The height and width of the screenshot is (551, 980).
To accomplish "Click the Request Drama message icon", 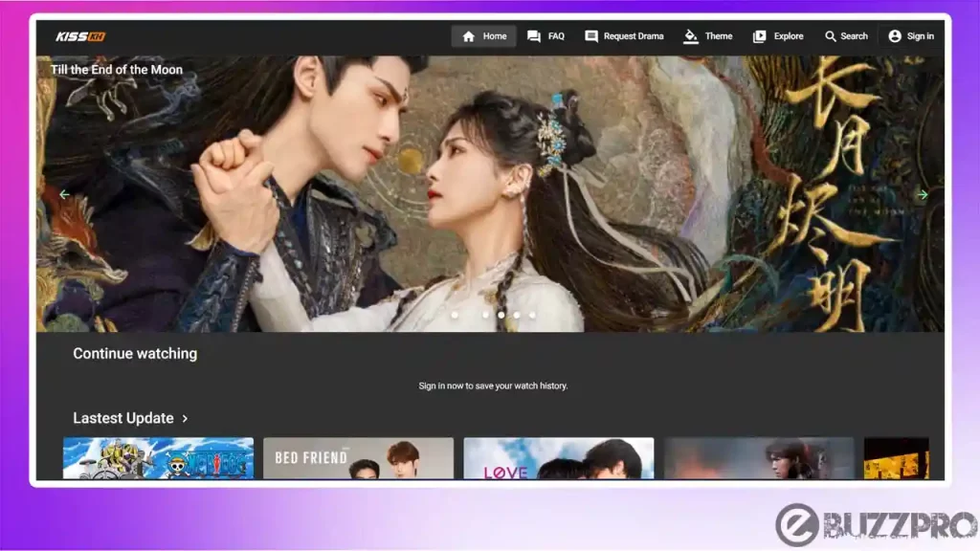I will (x=591, y=36).
